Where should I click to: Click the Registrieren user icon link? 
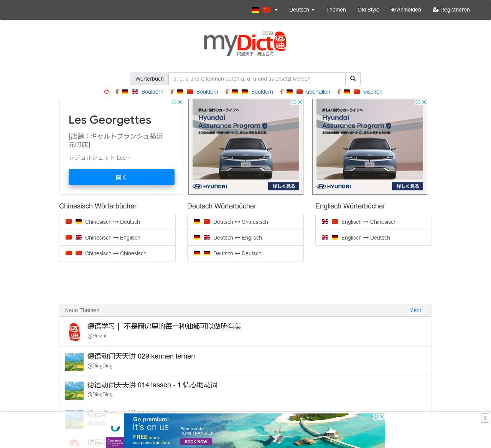[x=451, y=10]
